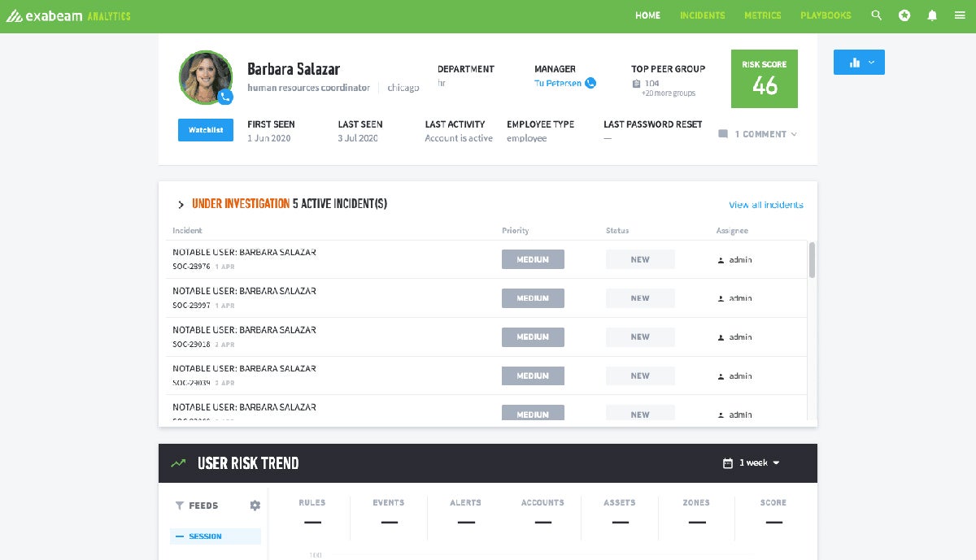Click the phone badge on Barbara's avatar
976x560 pixels.
(x=225, y=97)
